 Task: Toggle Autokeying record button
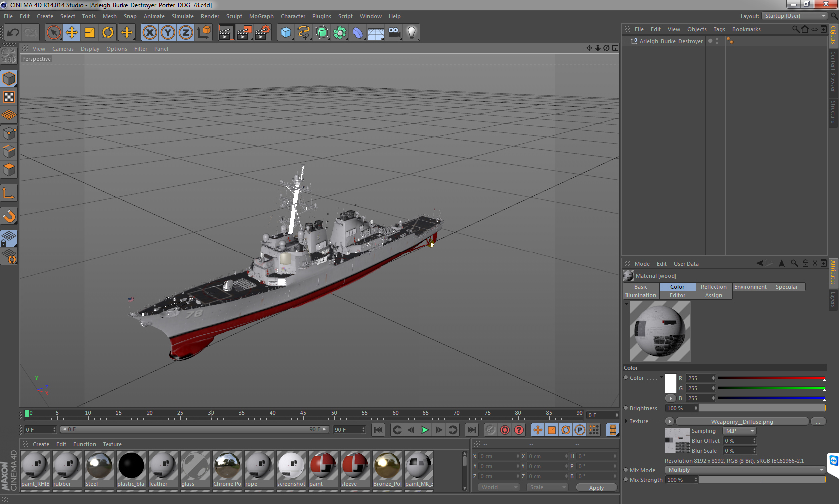click(x=505, y=430)
